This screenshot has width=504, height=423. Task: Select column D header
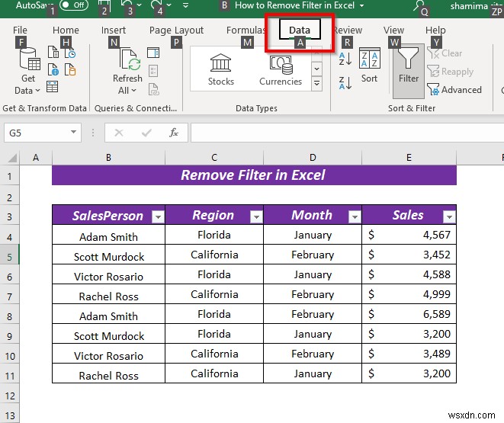pos(313,158)
